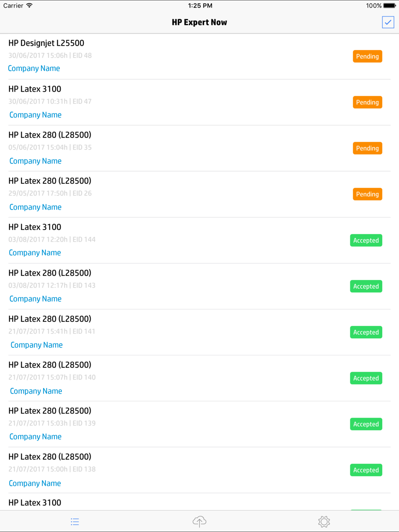Open the settings gear icon

pyautogui.click(x=324, y=522)
